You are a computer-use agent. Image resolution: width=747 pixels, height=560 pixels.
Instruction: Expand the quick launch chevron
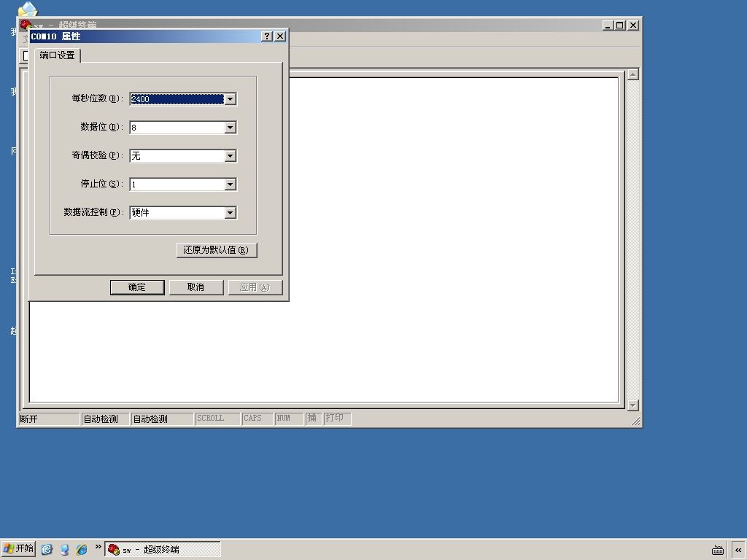pyautogui.click(x=98, y=547)
